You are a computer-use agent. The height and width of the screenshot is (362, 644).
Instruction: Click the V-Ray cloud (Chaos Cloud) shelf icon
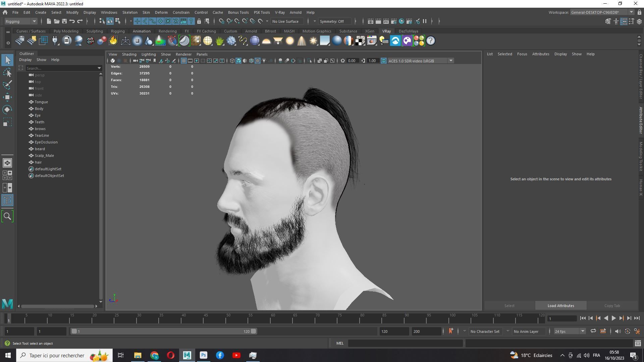tap(395, 41)
